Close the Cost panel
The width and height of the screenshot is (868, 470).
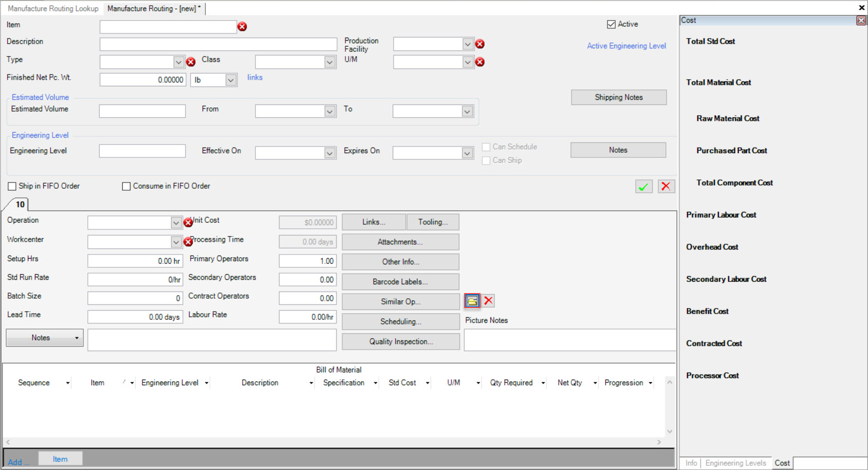[861, 21]
